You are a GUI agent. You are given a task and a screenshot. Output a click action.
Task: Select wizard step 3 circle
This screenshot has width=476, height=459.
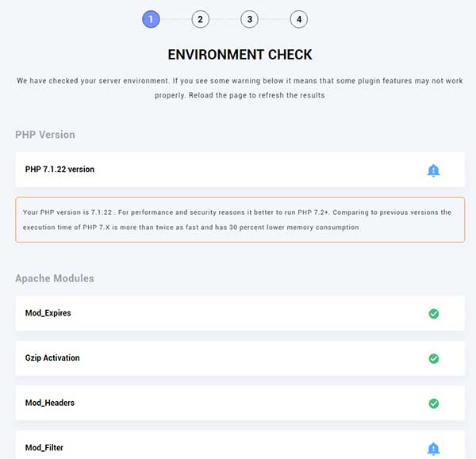tap(249, 19)
